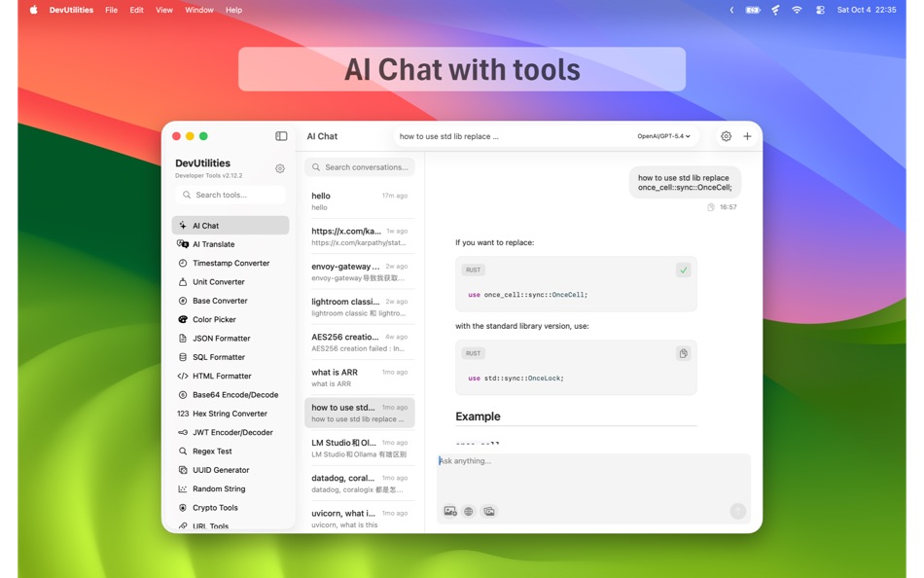Open the Unit Converter tool
Image resolution: width=924 pixels, height=578 pixels.
(x=231, y=282)
